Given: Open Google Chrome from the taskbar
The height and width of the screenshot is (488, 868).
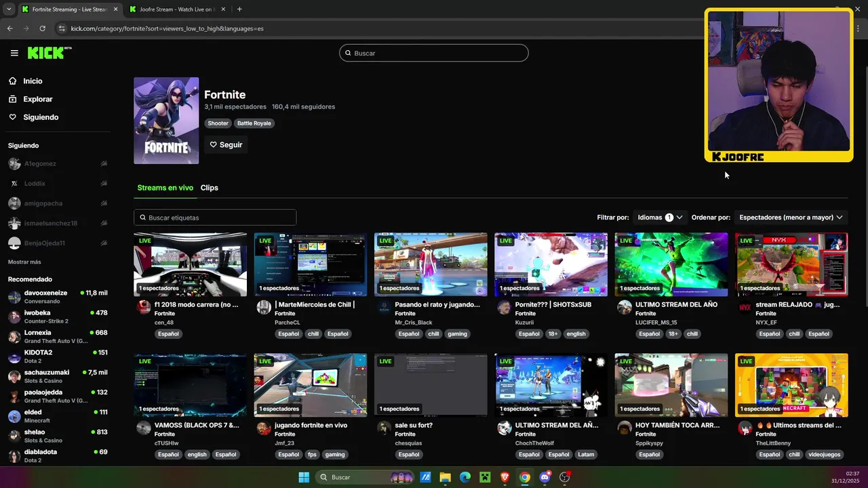Looking at the screenshot, I should tap(524, 477).
